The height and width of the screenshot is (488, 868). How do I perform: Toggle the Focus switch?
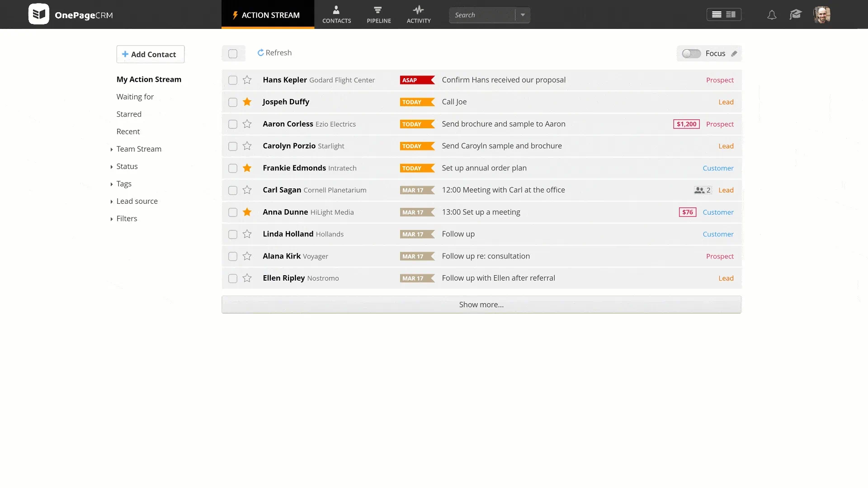point(691,53)
